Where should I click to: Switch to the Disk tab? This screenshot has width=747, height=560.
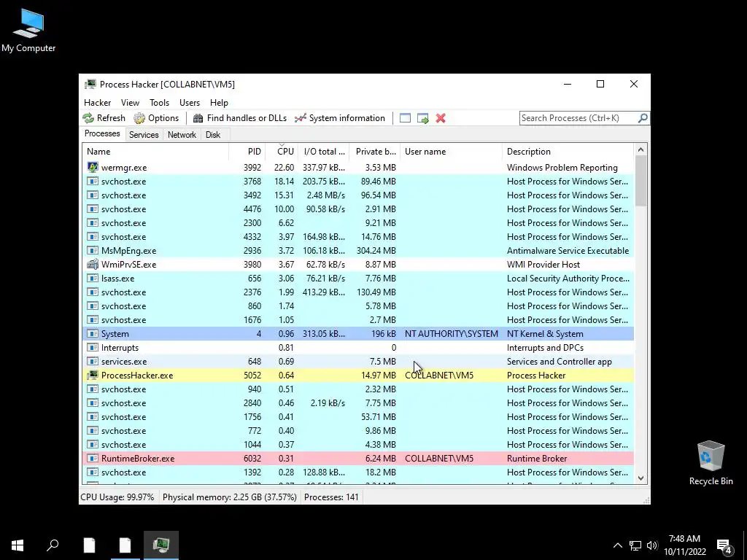(213, 135)
